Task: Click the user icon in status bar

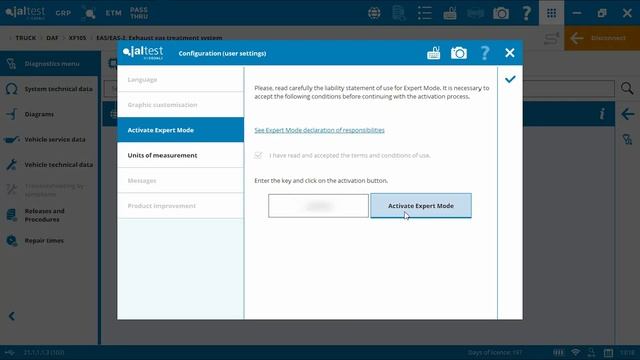Action: pyautogui.click(x=591, y=352)
